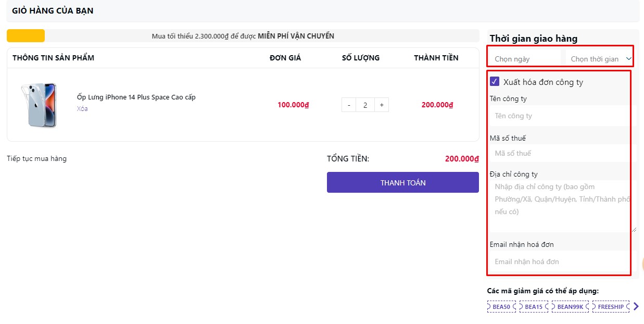Click the plus quantity button
The image size is (644, 324).
pos(382,105)
